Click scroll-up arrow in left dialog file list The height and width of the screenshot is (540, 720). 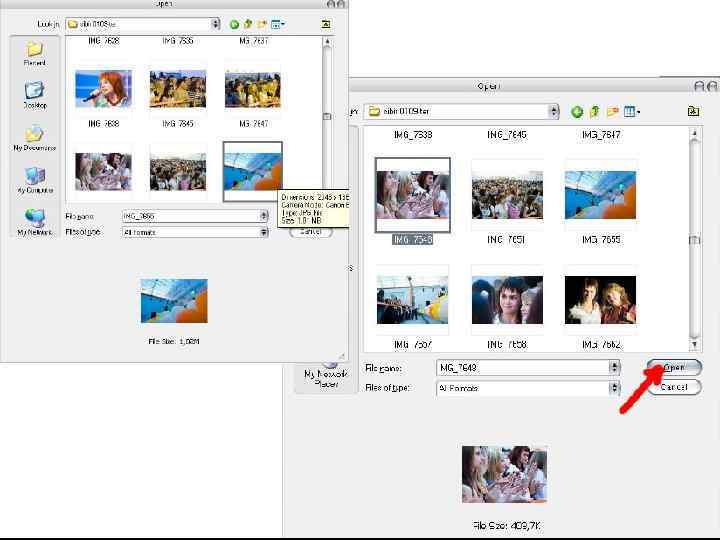pos(327,41)
